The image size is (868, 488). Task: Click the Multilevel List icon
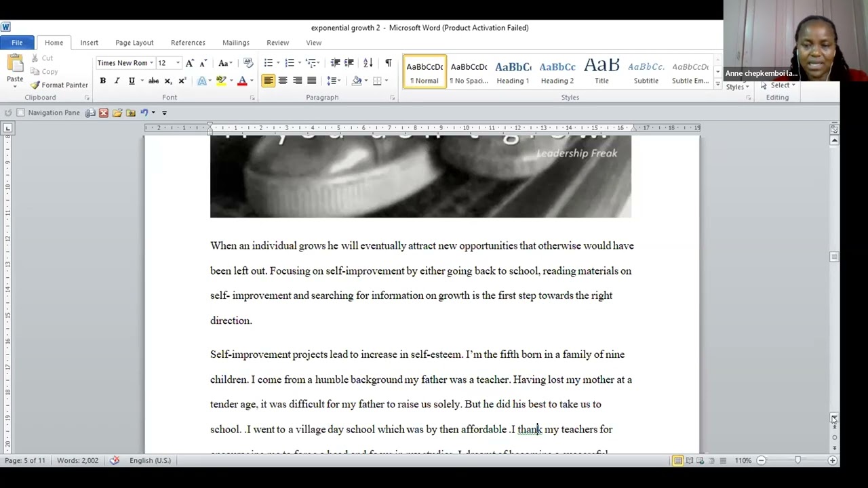click(x=311, y=63)
